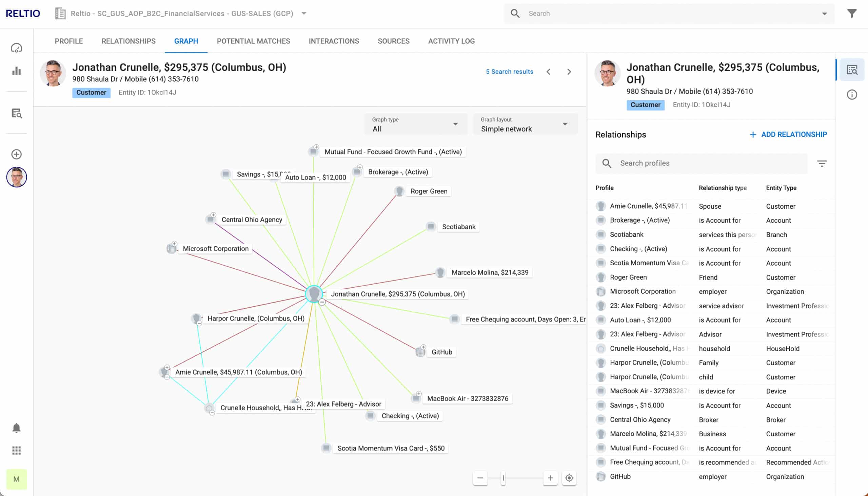Screen dimensions: 868x496
Task: Expand the tenant selector dropdown arrow
Action: (304, 14)
